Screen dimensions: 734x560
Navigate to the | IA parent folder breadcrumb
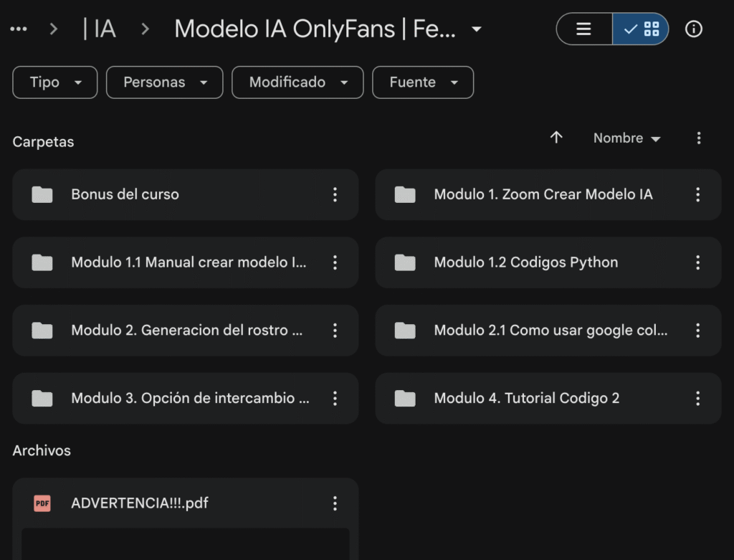[x=100, y=29]
